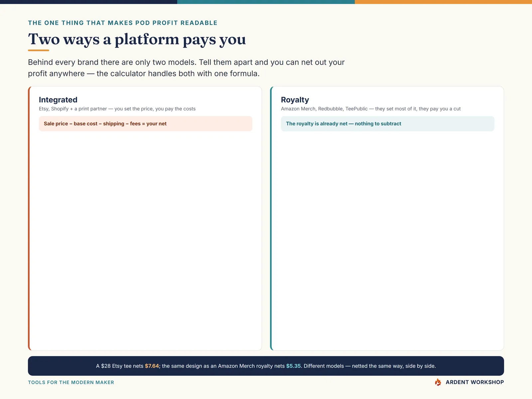Screen dimensions: 532x399
Task: Click 'The royalty is already net' callout box
Action: [x=388, y=124]
